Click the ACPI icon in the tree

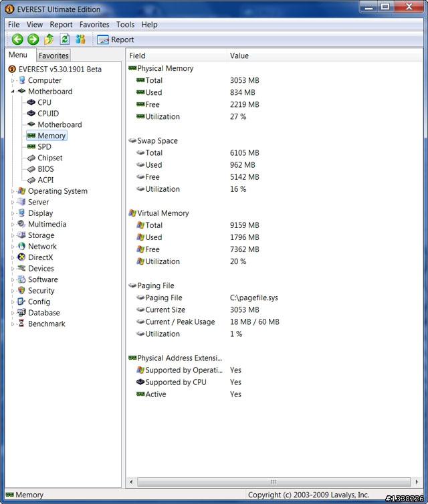(31, 180)
